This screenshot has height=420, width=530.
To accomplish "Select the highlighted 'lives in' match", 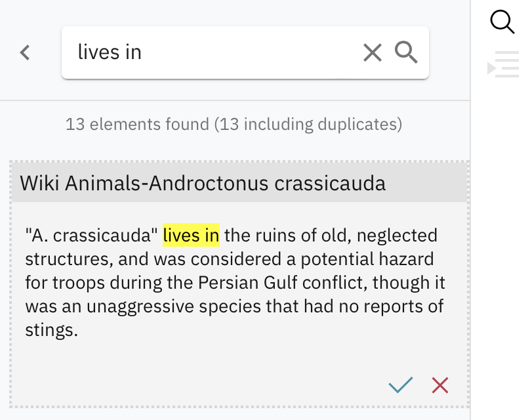I will tap(191, 235).
